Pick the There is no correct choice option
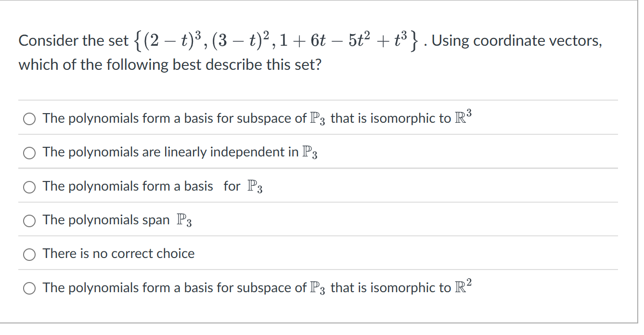The width and height of the screenshot is (644, 335). click(29, 254)
